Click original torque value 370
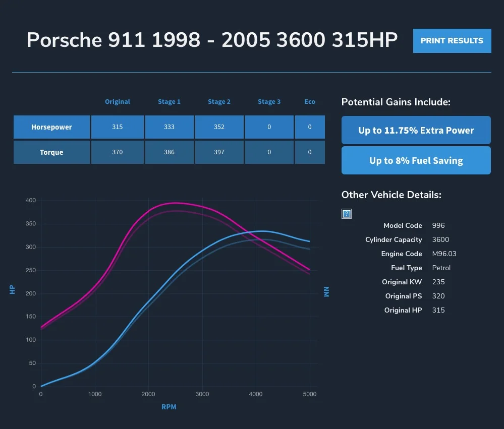Image resolution: width=504 pixels, height=429 pixels. pos(118,152)
